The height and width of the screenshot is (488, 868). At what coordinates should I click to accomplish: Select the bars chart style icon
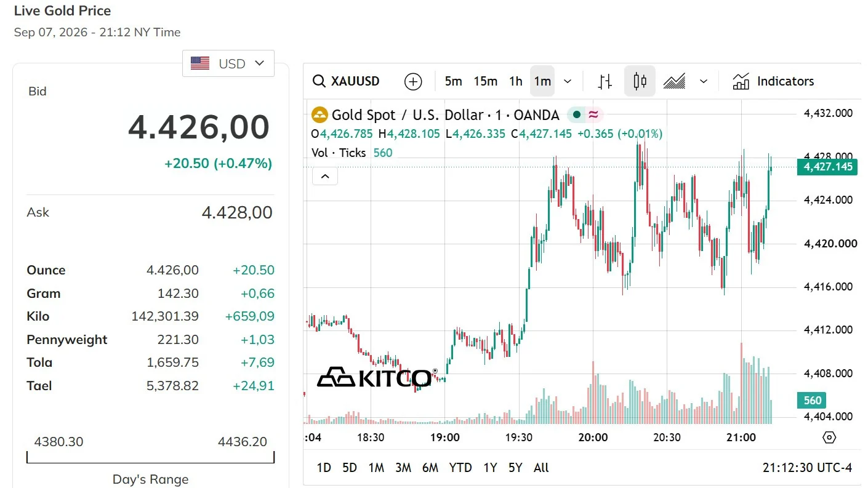click(x=605, y=81)
